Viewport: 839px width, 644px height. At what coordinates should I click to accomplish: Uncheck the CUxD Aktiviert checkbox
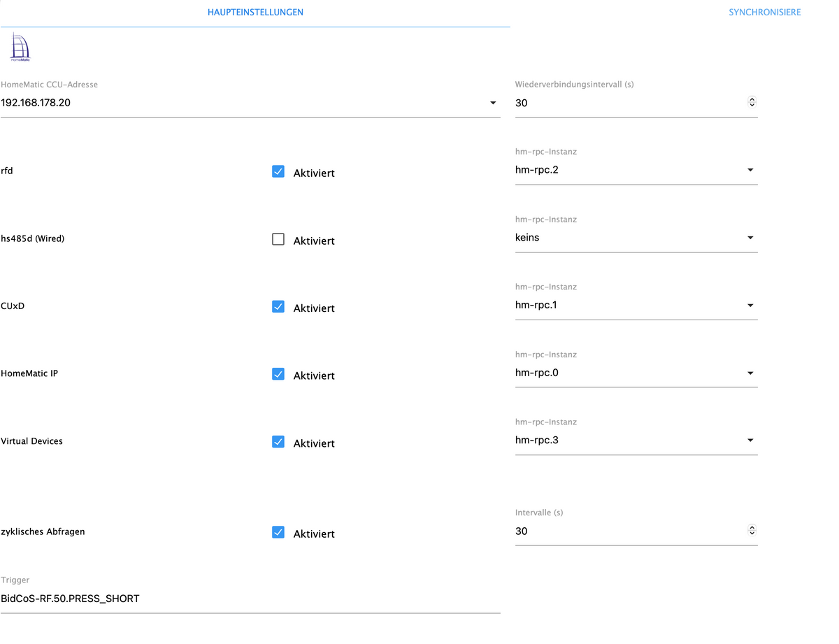[278, 306]
